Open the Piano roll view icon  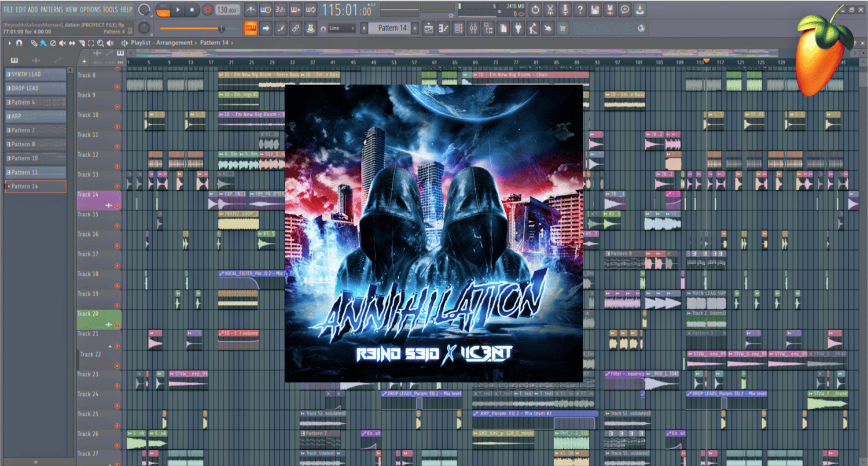pos(443,28)
